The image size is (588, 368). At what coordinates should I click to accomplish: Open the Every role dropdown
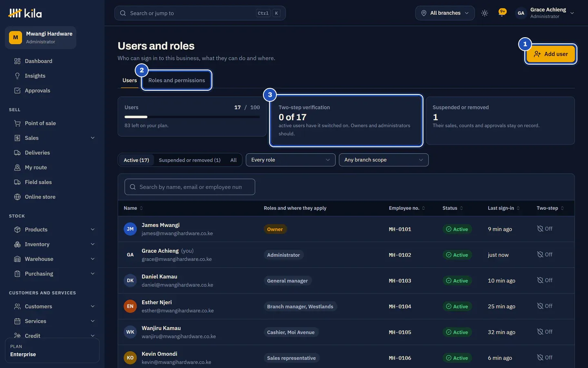coord(291,160)
